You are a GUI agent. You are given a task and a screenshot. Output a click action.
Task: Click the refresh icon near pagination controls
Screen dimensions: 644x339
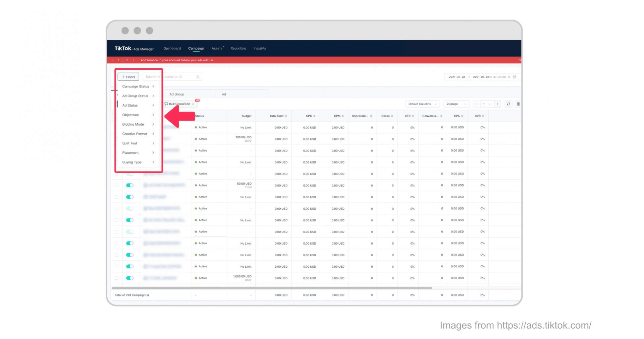[x=508, y=104]
